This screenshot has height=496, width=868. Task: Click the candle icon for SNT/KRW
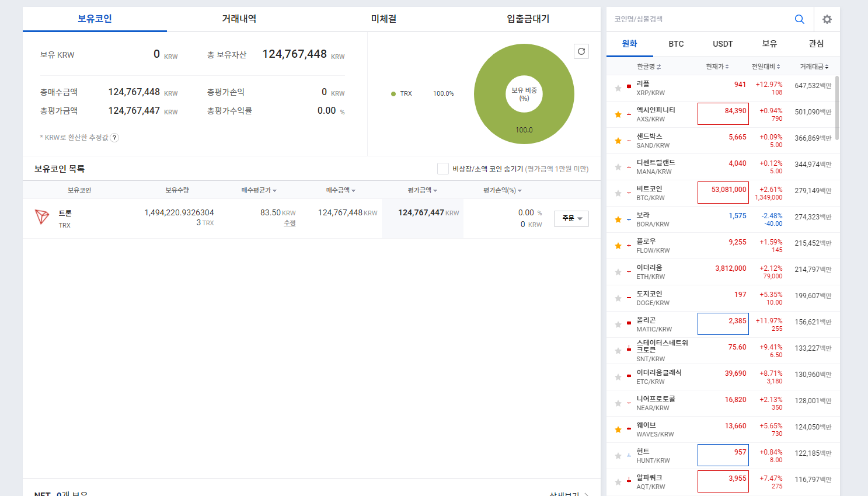pyautogui.click(x=629, y=348)
